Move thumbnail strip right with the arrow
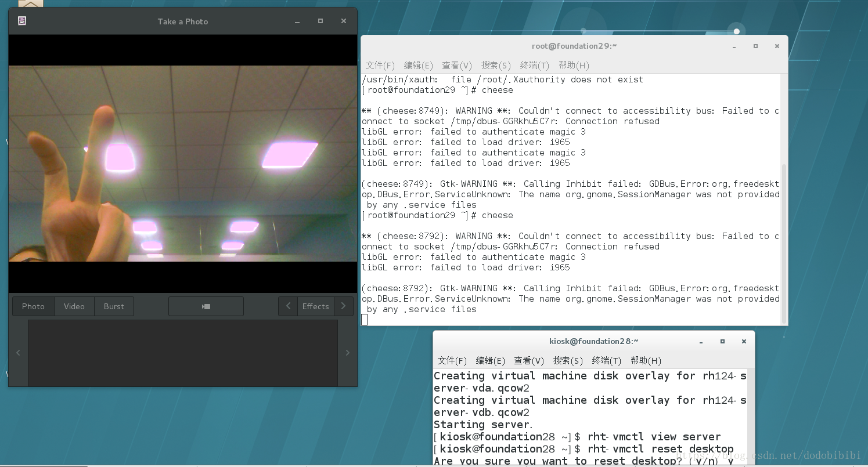 348,353
